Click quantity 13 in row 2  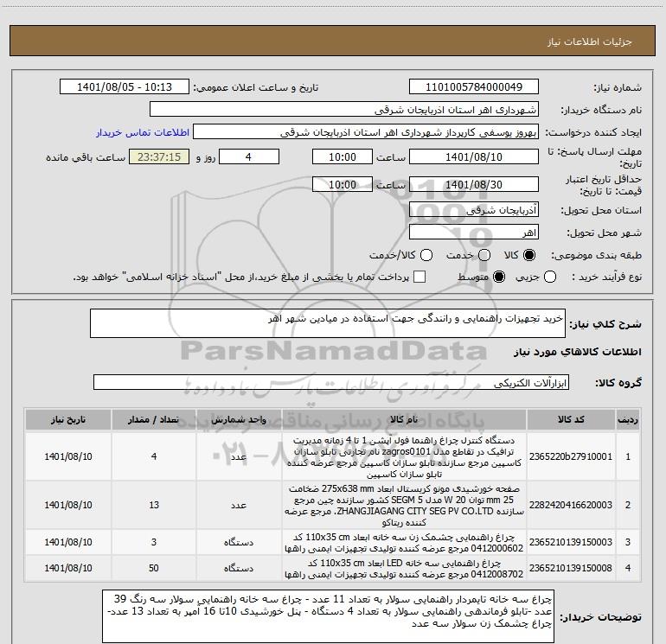pos(154,505)
